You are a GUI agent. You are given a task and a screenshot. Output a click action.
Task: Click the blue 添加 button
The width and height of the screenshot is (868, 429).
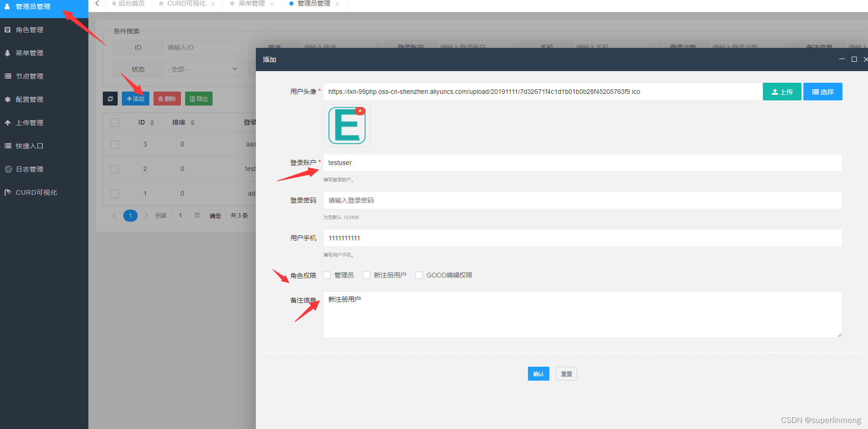pyautogui.click(x=135, y=99)
